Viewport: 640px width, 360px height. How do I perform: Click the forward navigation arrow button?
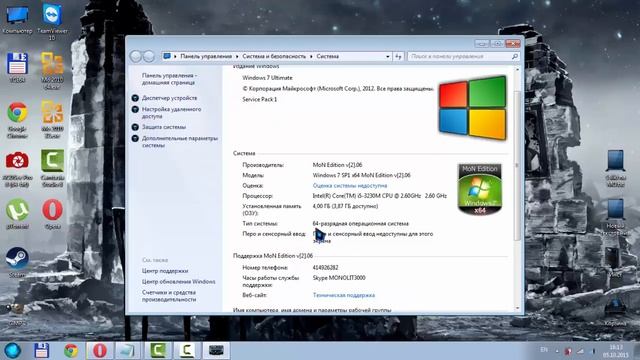[x=149, y=56]
